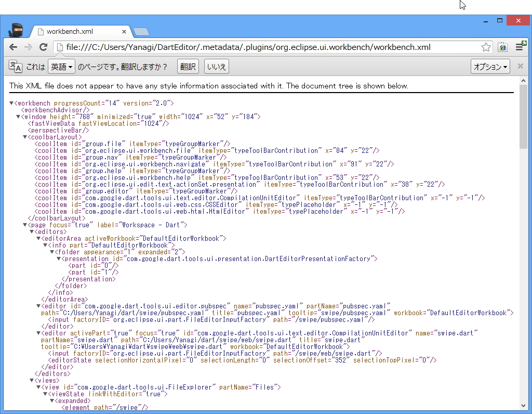Dismiss the translate bar with its X
532x414 pixels.
(520, 66)
